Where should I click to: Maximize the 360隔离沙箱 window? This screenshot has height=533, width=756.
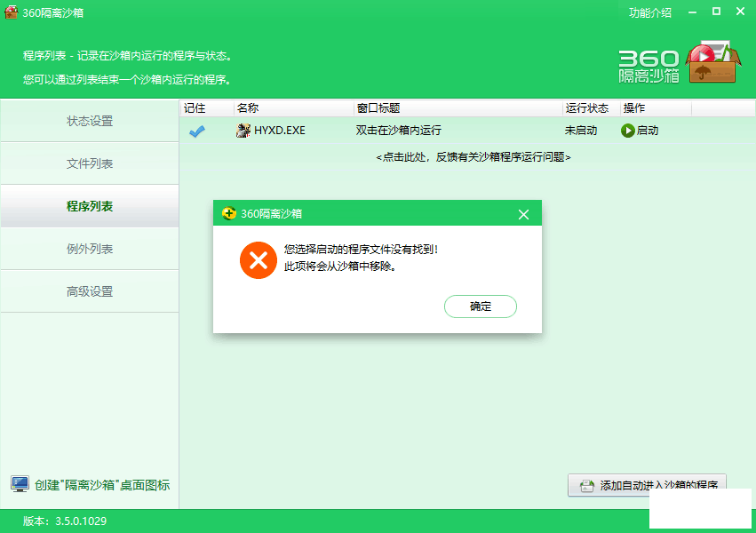pos(716,12)
